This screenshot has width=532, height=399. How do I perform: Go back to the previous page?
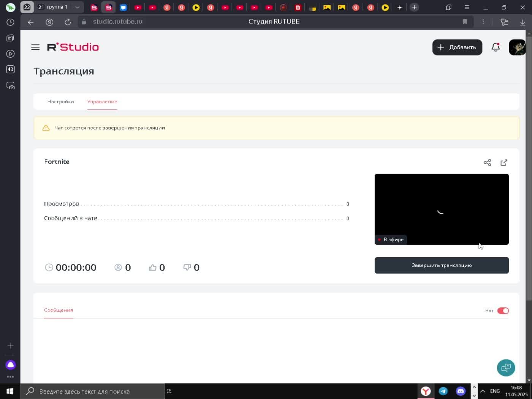[31, 22]
